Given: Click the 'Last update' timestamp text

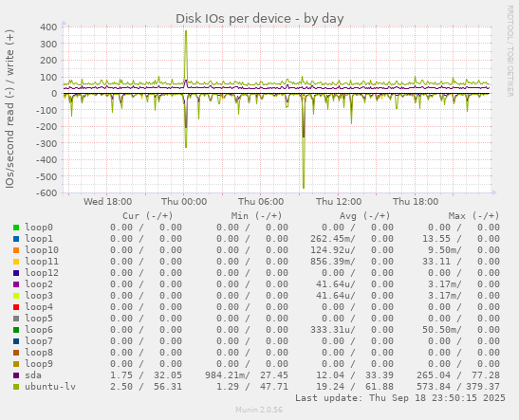Looking at the screenshot, I should [x=400, y=398].
